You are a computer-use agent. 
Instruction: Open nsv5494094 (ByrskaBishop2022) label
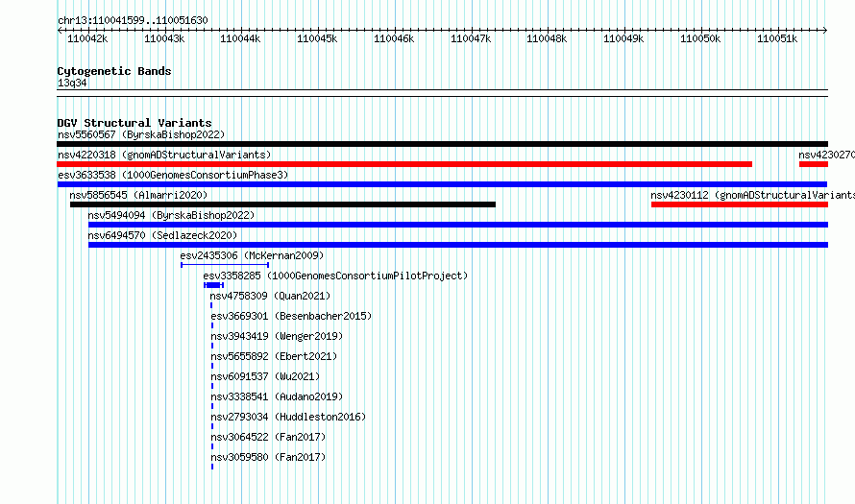tap(171, 215)
